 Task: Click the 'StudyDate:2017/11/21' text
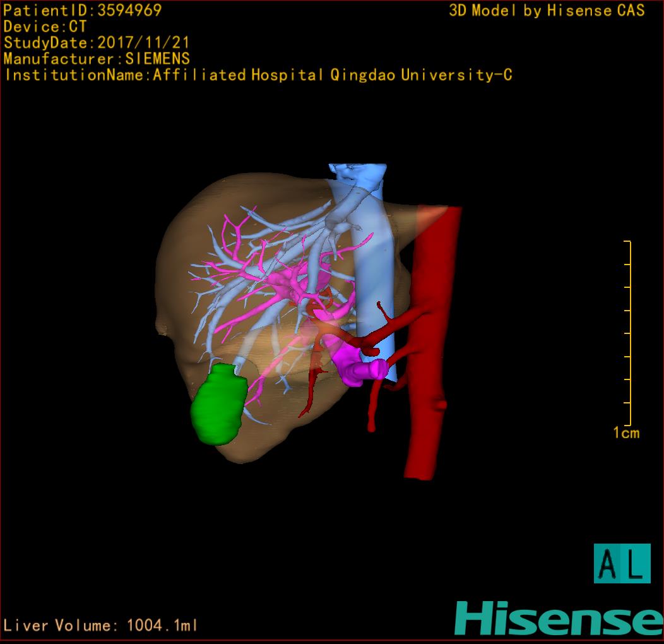96,43
